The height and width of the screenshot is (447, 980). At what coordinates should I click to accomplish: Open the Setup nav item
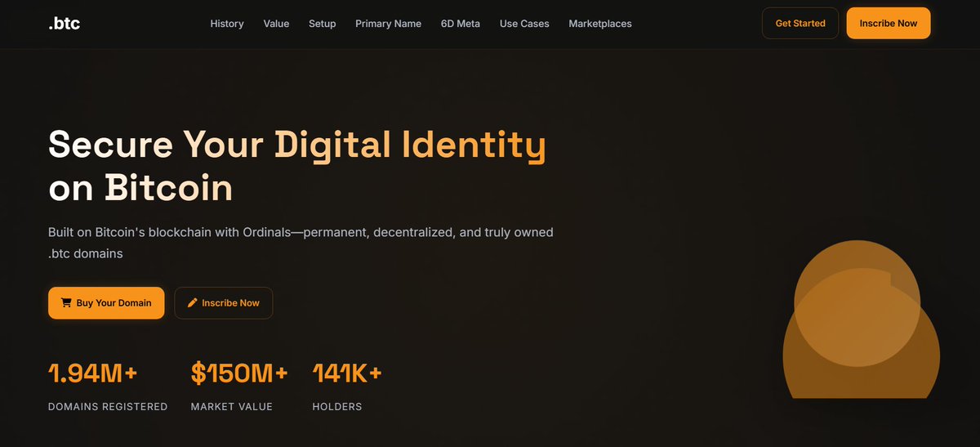(322, 24)
